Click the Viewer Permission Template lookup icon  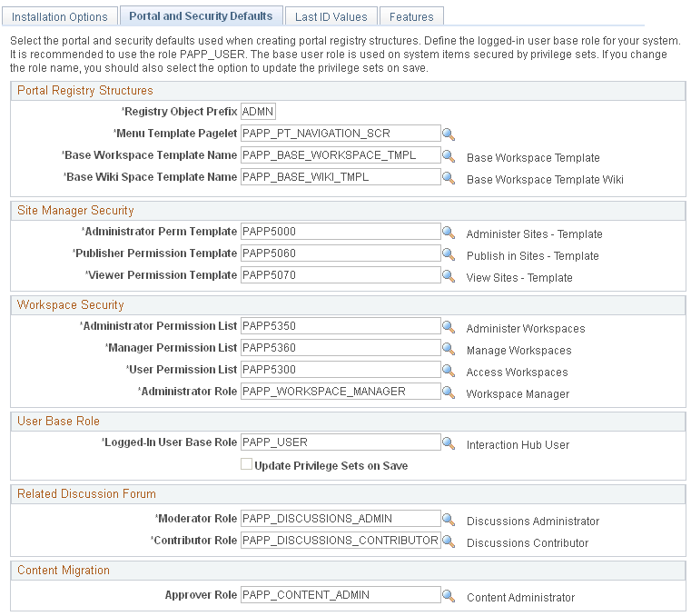click(449, 275)
